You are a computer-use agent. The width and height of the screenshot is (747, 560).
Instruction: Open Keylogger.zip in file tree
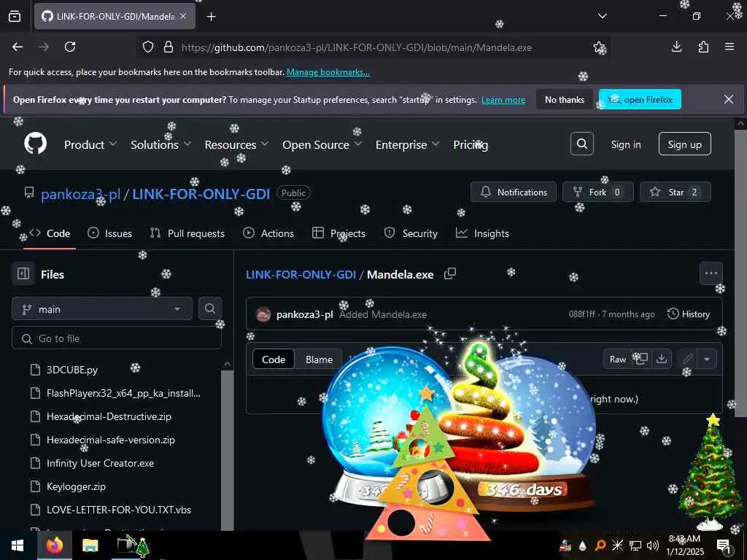click(x=76, y=486)
